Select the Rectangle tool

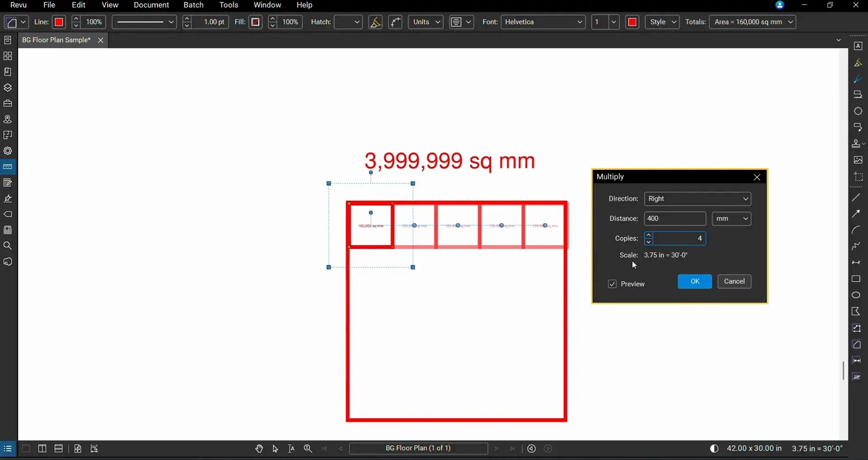[x=856, y=279]
